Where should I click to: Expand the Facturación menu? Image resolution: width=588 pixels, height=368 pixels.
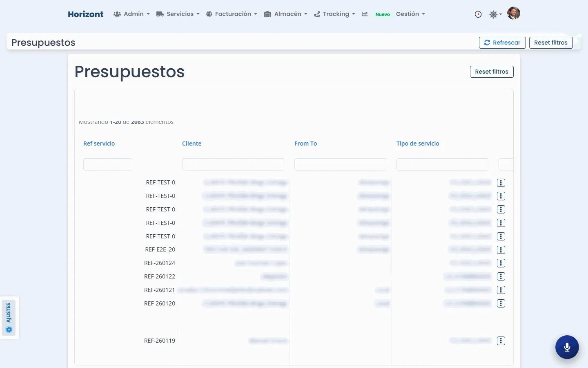(232, 14)
